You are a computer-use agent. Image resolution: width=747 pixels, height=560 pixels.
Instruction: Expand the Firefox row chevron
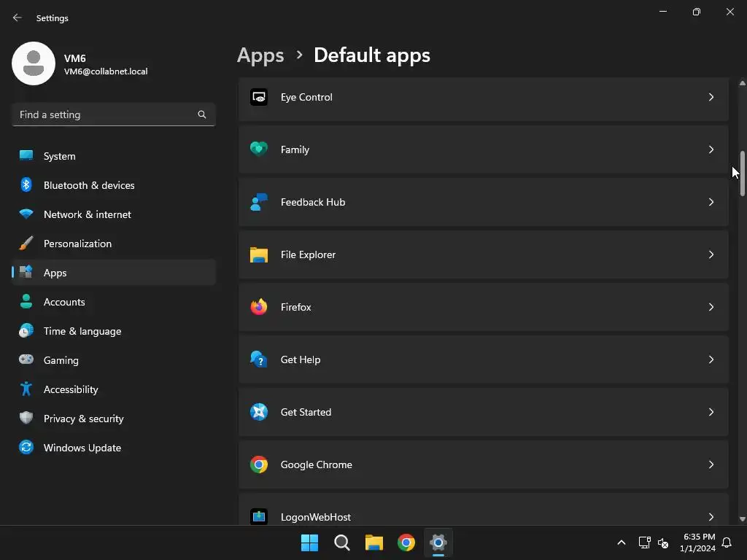(x=711, y=307)
